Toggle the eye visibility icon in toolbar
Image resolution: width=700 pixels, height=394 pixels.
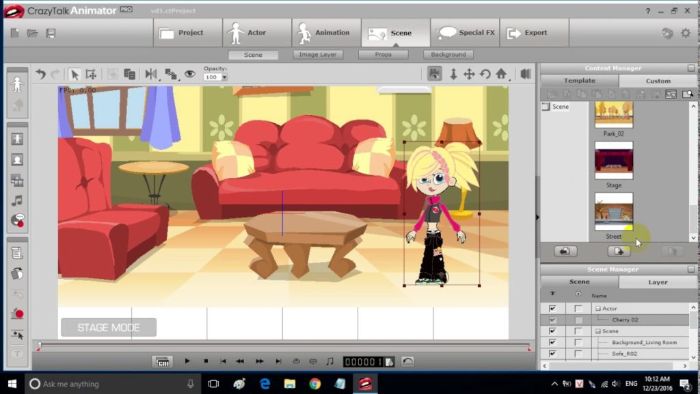click(190, 74)
